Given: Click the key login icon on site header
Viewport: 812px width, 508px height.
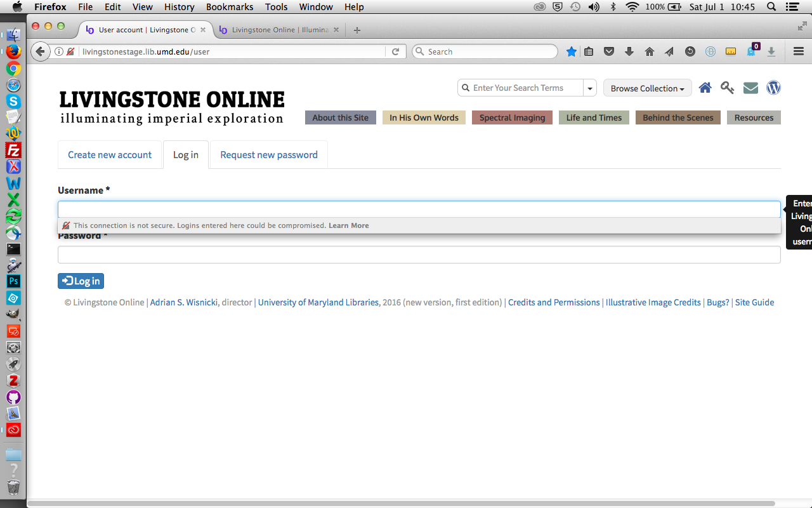Looking at the screenshot, I should (x=728, y=88).
